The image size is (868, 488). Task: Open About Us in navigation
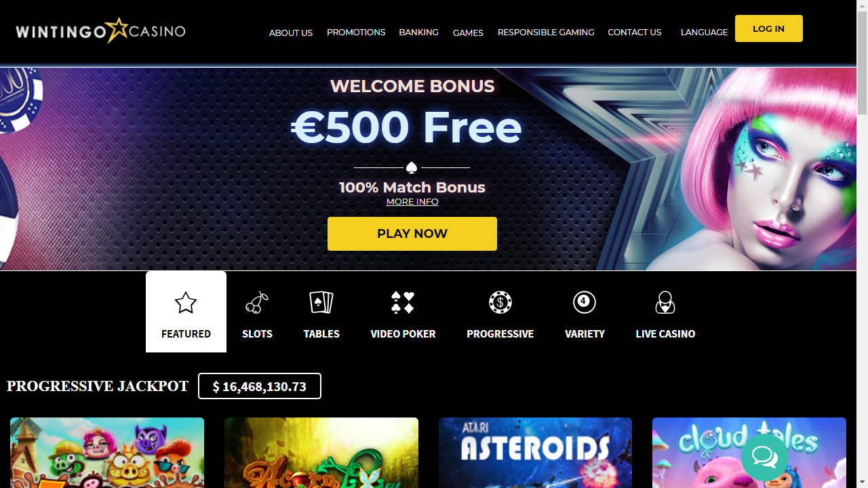291,33
